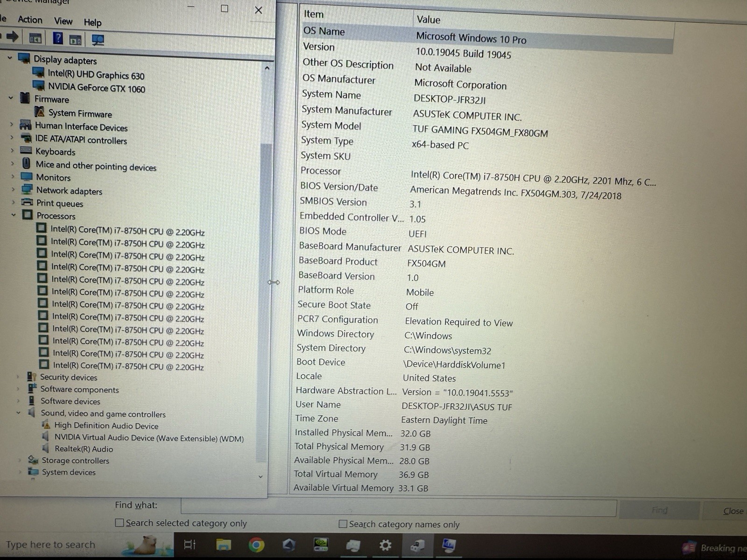Screen dimensions: 747x560
Task: Click the show/hide console tree toolbar icon
Action: (35, 38)
